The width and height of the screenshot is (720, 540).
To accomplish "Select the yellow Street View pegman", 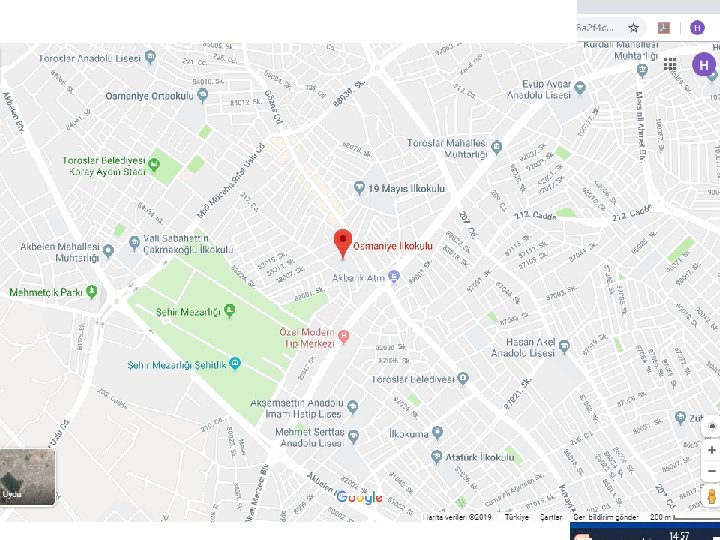I will pyautogui.click(x=712, y=497).
